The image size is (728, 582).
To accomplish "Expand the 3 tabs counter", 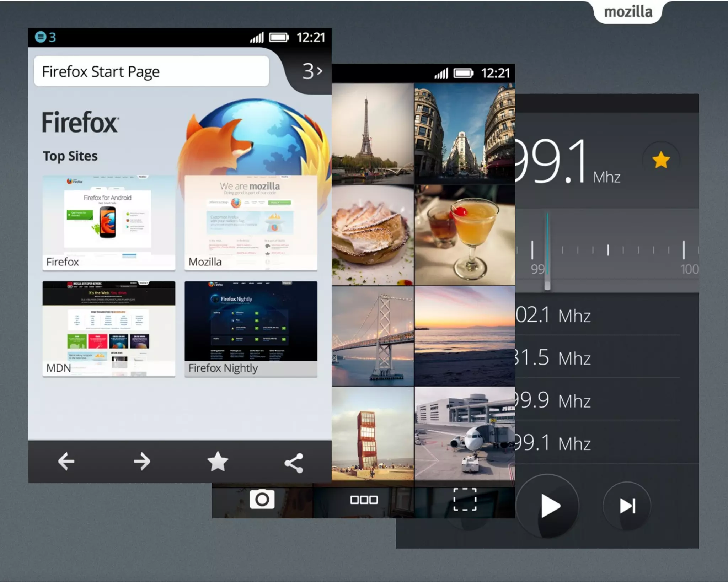I will tap(312, 71).
